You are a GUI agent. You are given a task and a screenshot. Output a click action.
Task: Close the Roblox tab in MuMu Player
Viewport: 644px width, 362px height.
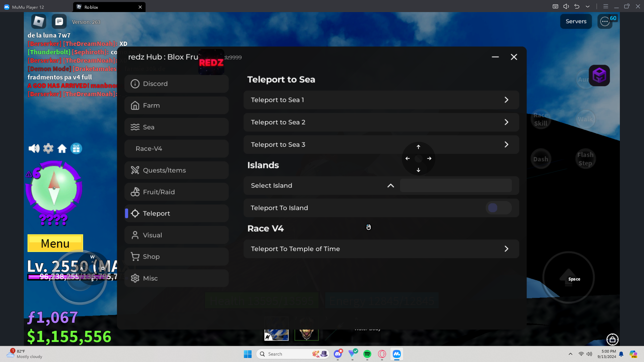pyautogui.click(x=140, y=7)
